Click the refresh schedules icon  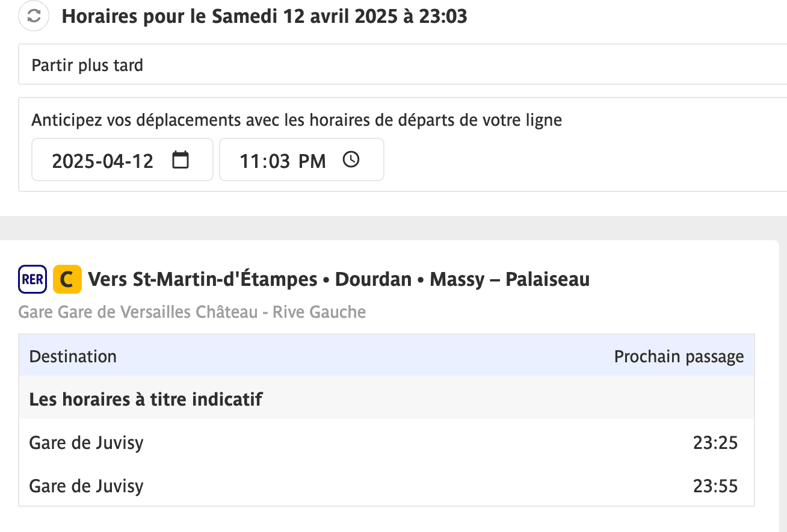(34, 17)
